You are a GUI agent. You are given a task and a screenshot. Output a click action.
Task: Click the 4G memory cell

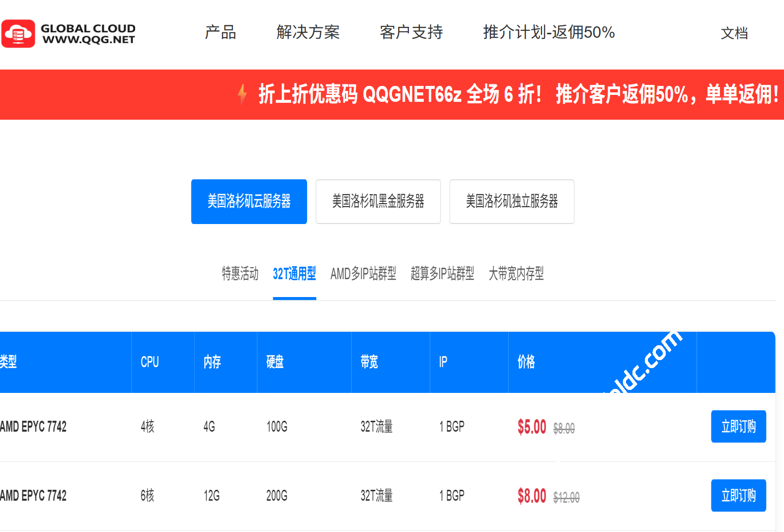[x=209, y=427]
